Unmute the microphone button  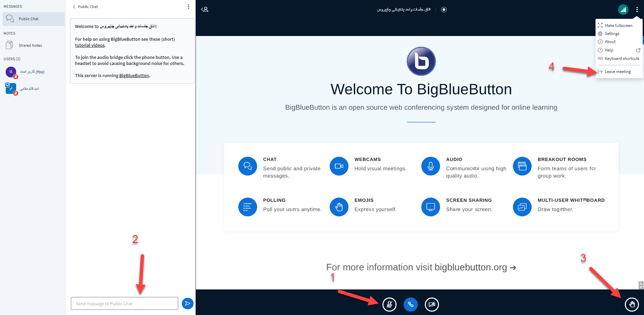click(389, 305)
